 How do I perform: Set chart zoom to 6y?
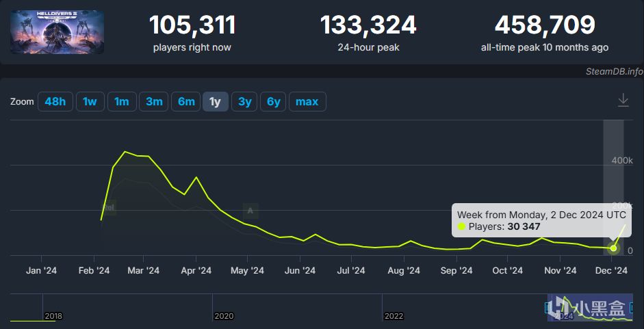point(273,101)
